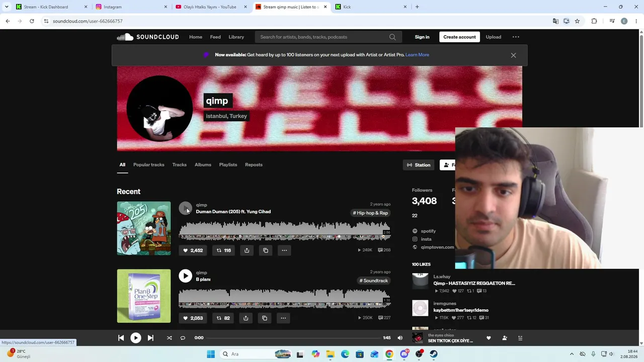Viewport: 644px width, 362px height.
Task: Open the Upload page
Action: pyautogui.click(x=494, y=37)
